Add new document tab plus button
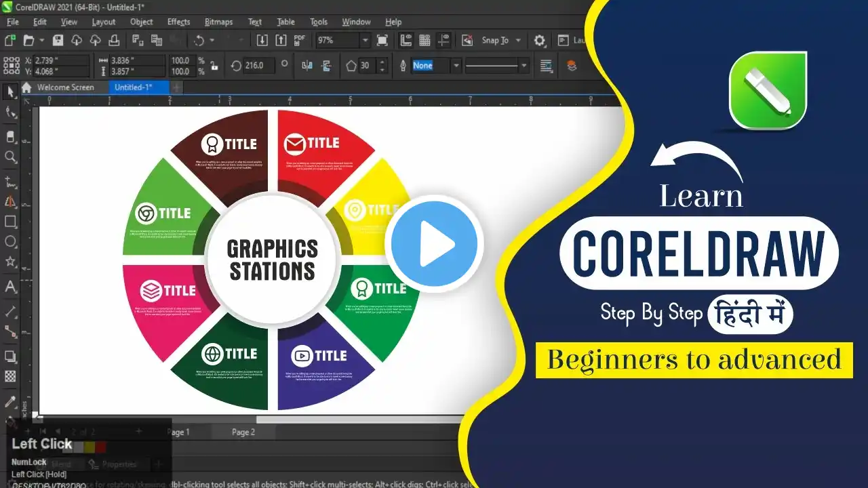 click(x=176, y=87)
